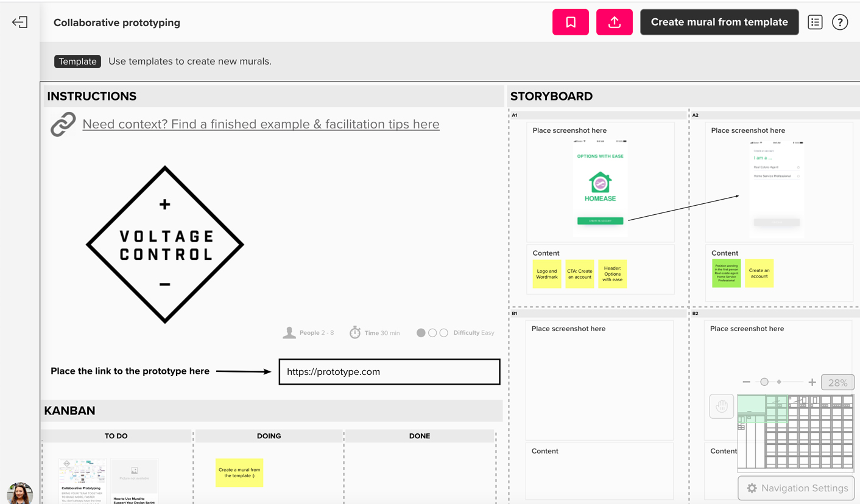Open the help question mark icon
The width and height of the screenshot is (860, 504).
click(840, 22)
